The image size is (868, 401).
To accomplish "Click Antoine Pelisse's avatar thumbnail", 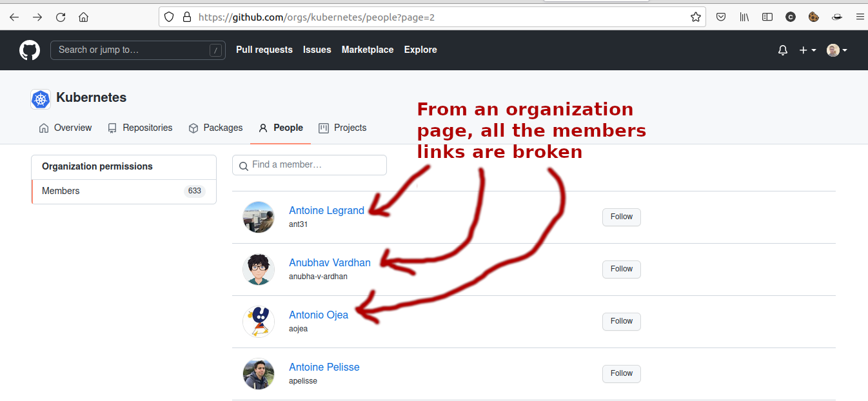I will click(x=259, y=374).
